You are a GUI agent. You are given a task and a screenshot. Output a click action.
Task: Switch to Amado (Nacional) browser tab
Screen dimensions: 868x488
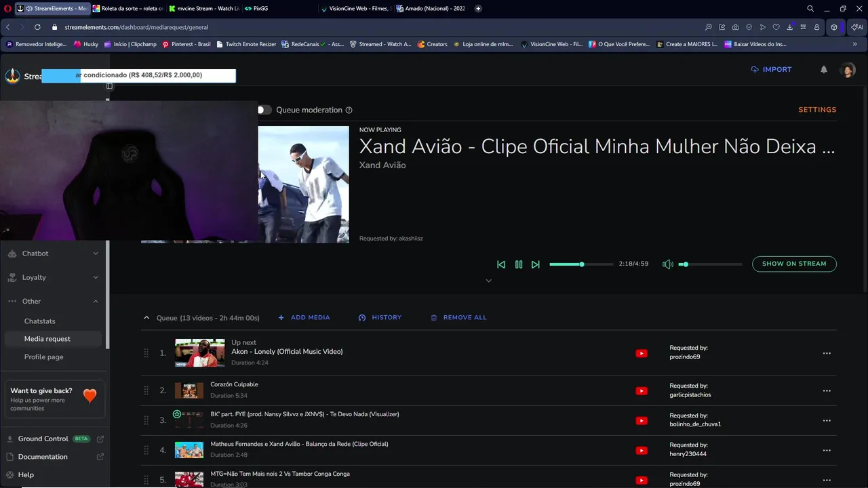click(x=432, y=9)
